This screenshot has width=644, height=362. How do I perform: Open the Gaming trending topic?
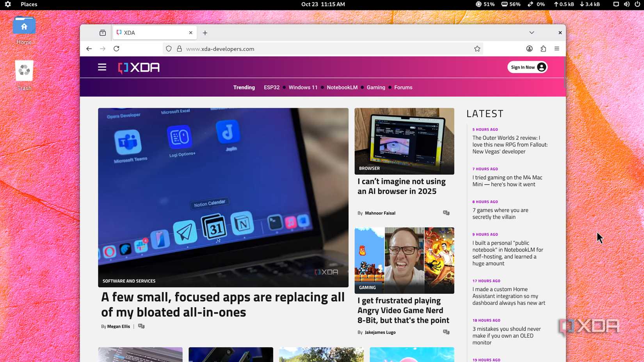(x=376, y=87)
